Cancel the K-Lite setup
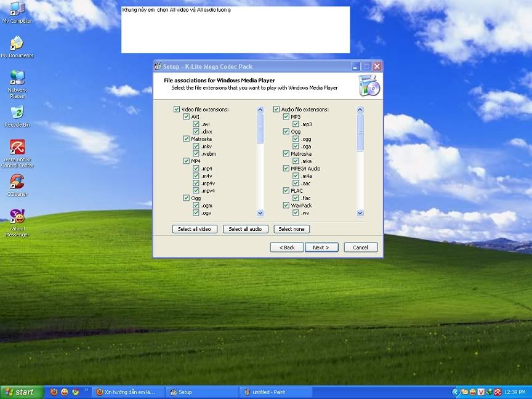Image resolution: width=532 pixels, height=399 pixels. point(360,248)
